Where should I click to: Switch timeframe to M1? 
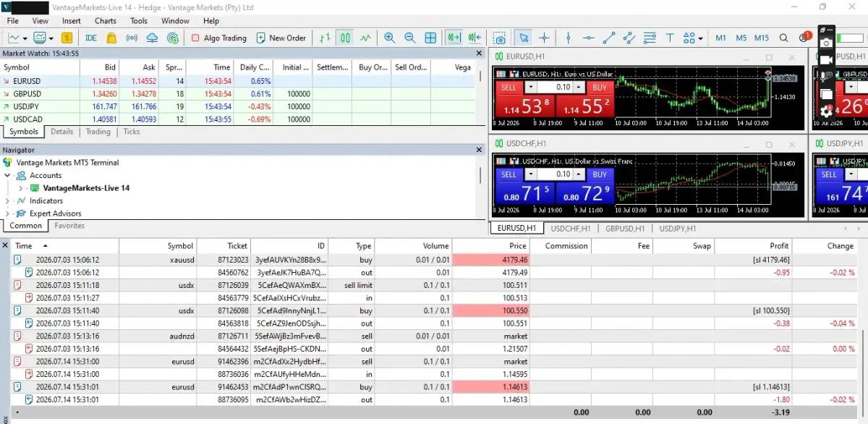[x=720, y=38]
